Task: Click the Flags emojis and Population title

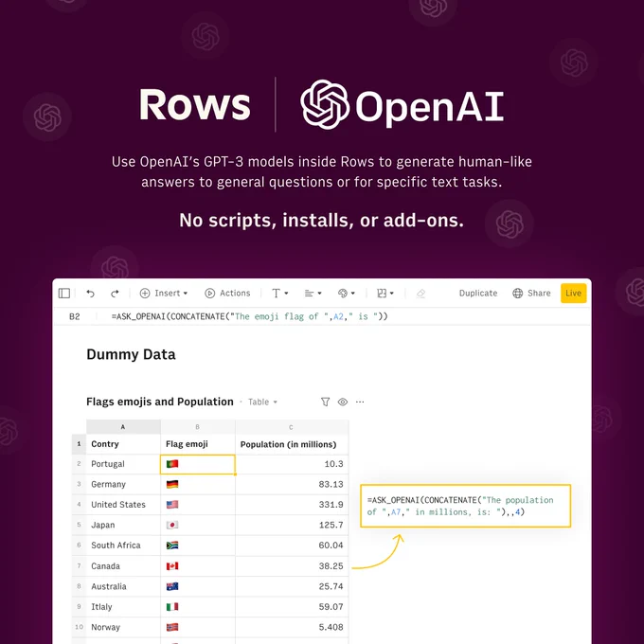Action: coord(160,402)
